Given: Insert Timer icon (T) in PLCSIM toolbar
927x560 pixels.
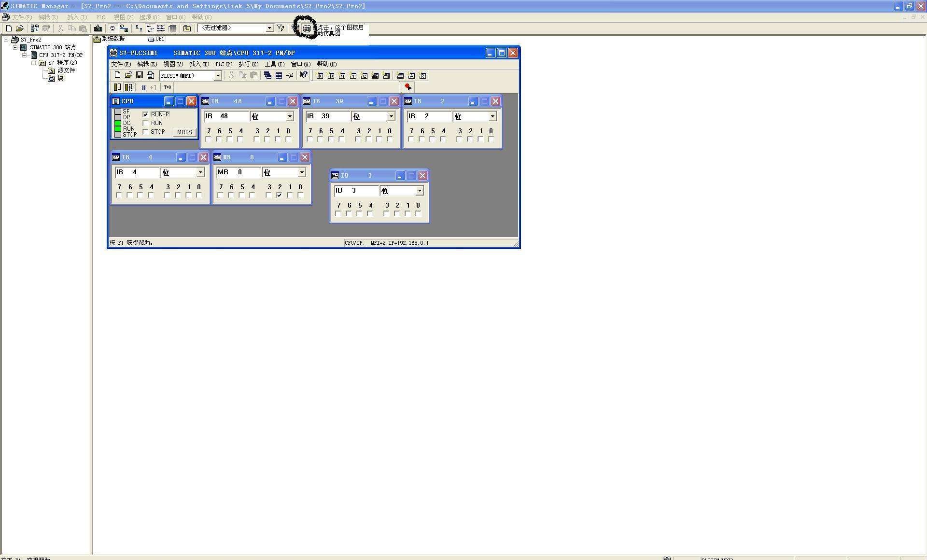Looking at the screenshot, I should coord(353,76).
